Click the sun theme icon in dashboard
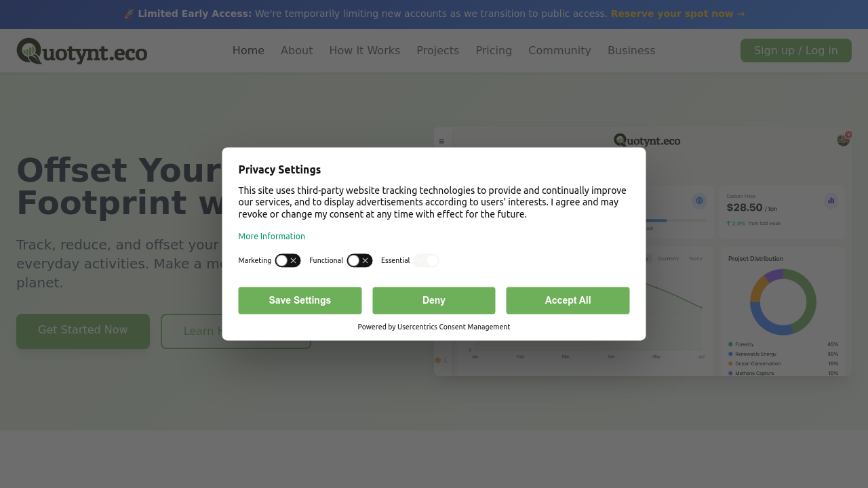Image resolution: width=868 pixels, height=488 pixels. (x=438, y=360)
